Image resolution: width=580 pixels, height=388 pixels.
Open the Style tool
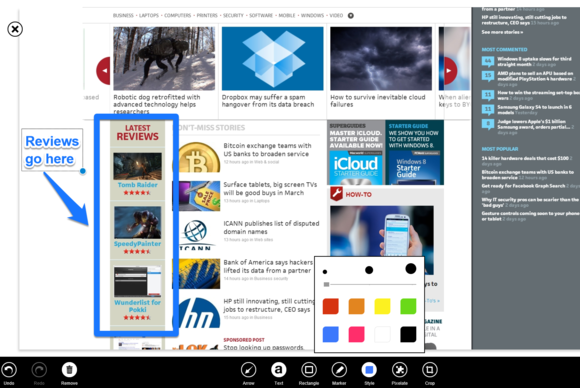point(369,370)
